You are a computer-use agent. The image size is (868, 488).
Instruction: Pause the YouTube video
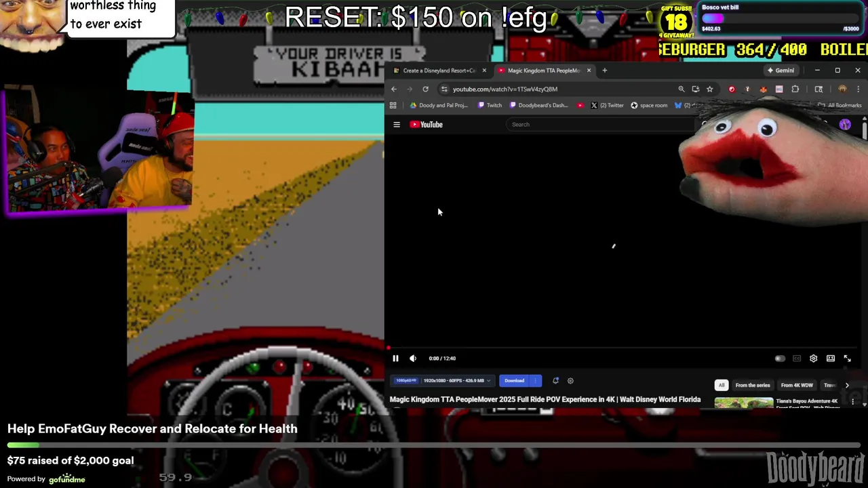pyautogui.click(x=395, y=359)
